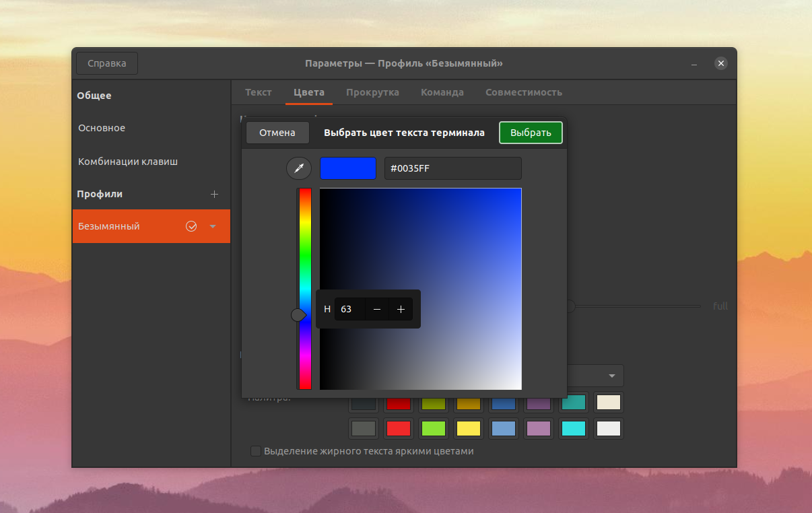Screen dimensions: 812x513
Task: Click the bright green palette swatch
Action: tap(434, 428)
